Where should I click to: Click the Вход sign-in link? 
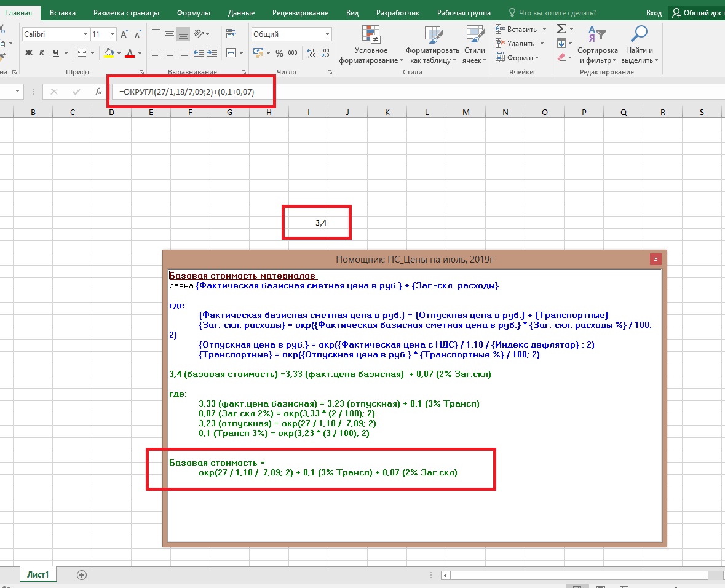click(654, 12)
